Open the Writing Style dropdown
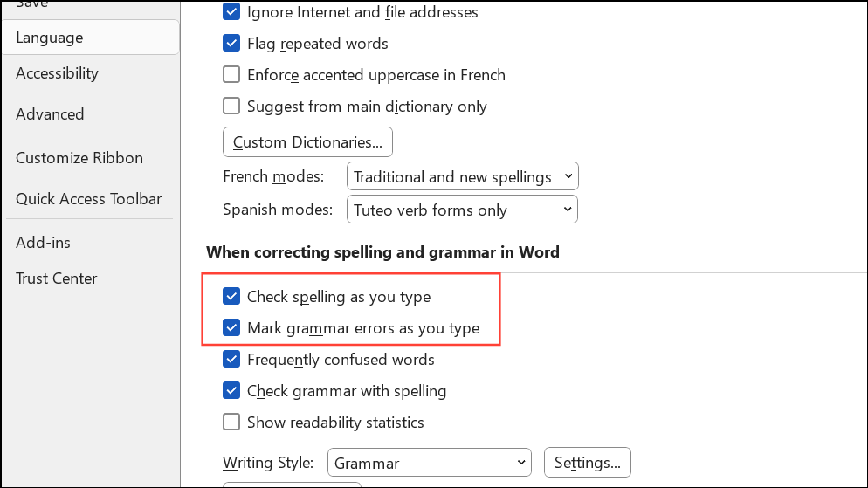868x488 pixels. [x=429, y=464]
